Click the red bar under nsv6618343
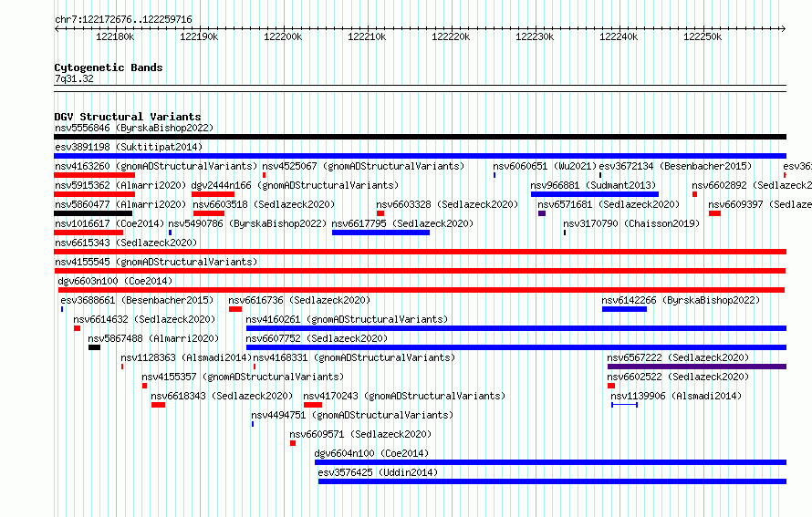This screenshot has height=517, width=812. (x=159, y=405)
